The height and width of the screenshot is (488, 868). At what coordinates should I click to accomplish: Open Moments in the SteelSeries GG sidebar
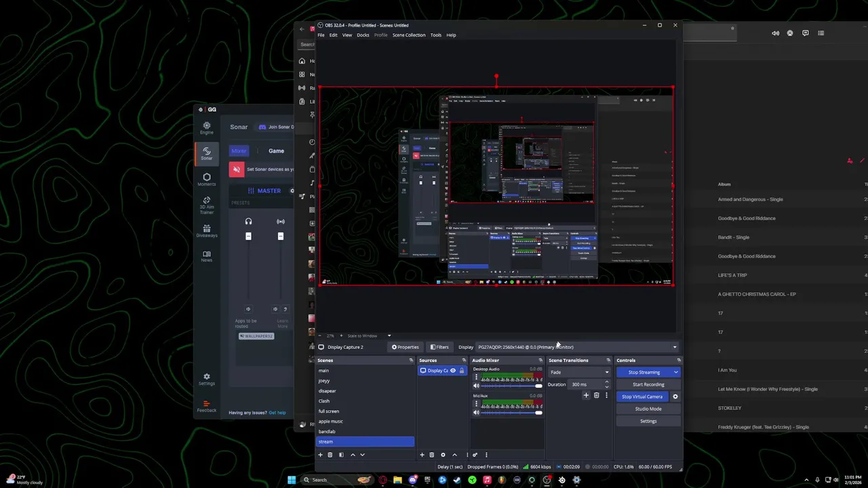click(207, 180)
